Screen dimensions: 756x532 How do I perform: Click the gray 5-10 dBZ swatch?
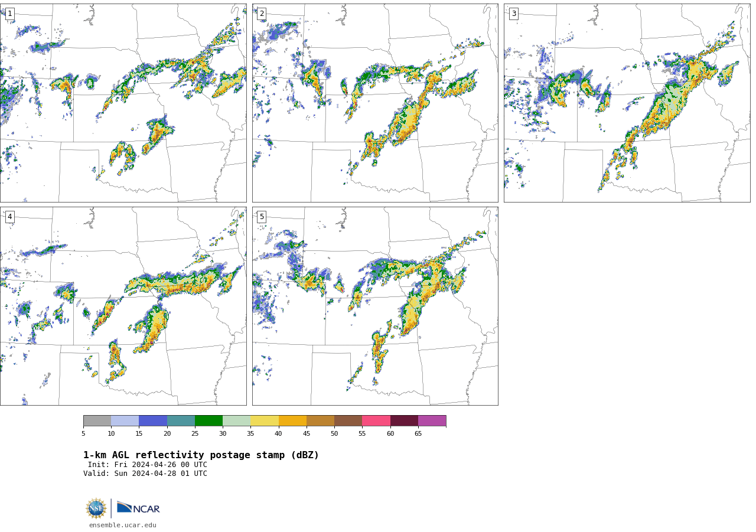point(97,420)
